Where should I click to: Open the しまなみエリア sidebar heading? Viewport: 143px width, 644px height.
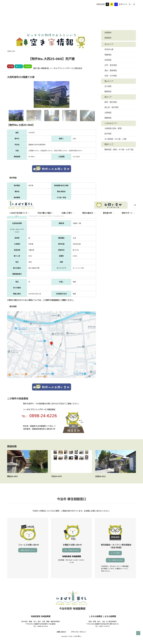(x=118, y=123)
